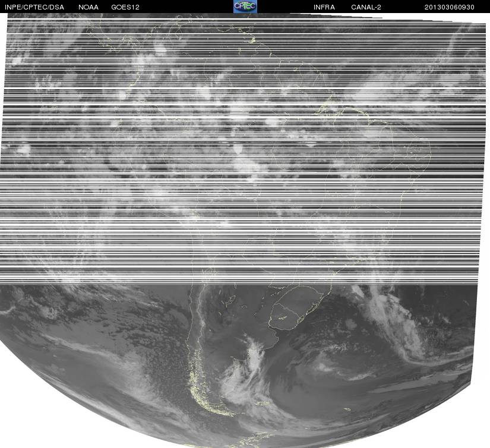Click the INFRA label
This screenshot has width=490, height=448.
pos(324,7)
